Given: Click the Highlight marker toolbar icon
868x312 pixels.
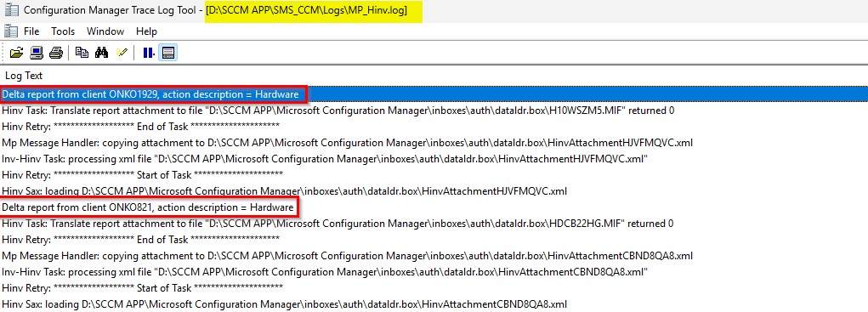Looking at the screenshot, I should [x=122, y=53].
